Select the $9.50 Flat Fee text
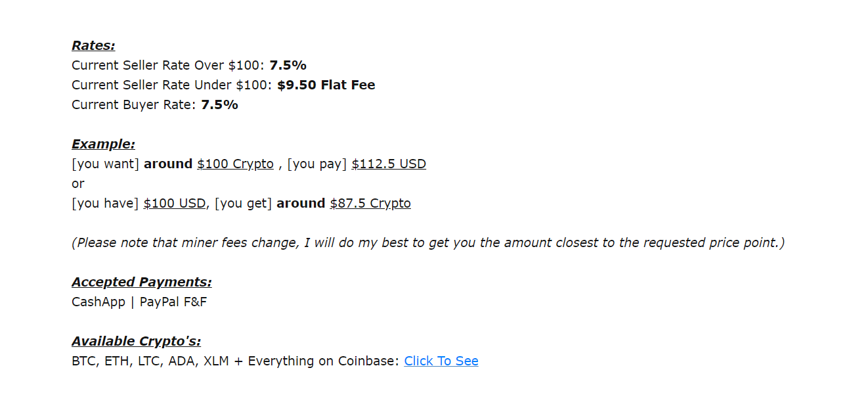 pyautogui.click(x=326, y=85)
